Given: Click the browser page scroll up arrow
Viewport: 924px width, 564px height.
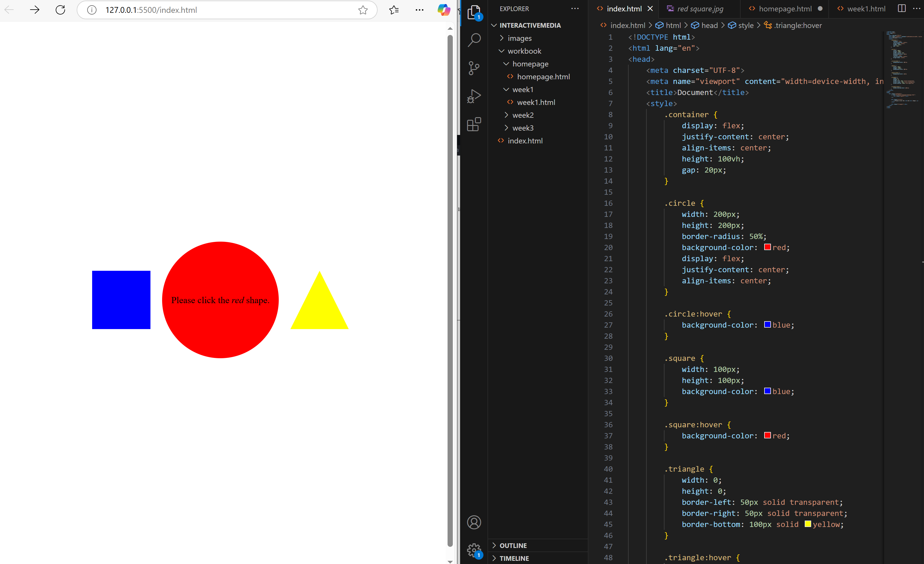Looking at the screenshot, I should coord(450,29).
